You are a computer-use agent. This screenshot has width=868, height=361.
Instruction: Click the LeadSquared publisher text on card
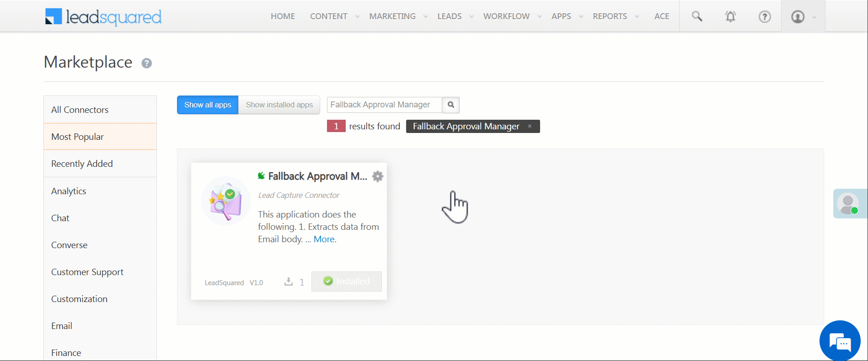pyautogui.click(x=224, y=283)
